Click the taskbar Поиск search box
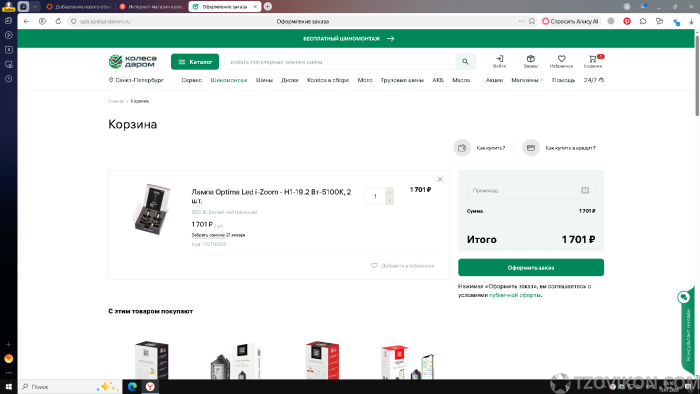The image size is (700, 394). coord(70,387)
